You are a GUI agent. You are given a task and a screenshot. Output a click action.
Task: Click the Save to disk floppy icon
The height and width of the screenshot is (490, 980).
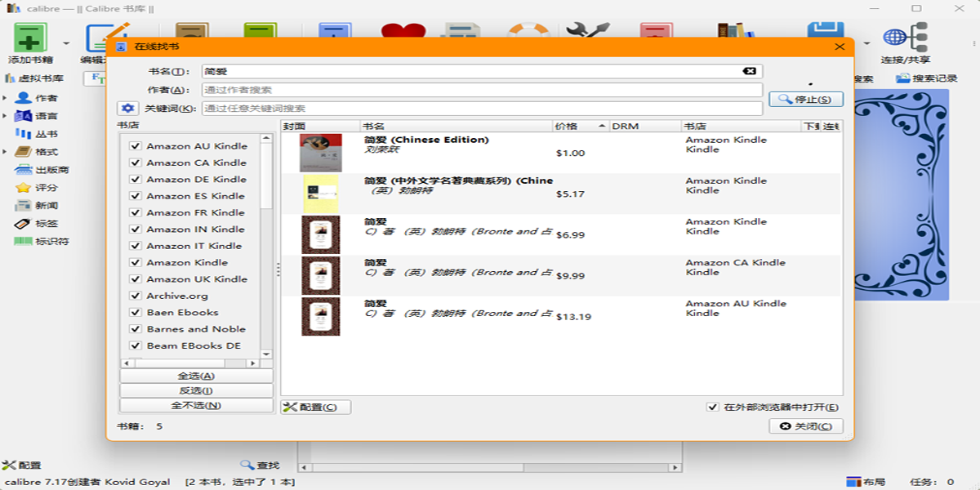click(x=825, y=30)
